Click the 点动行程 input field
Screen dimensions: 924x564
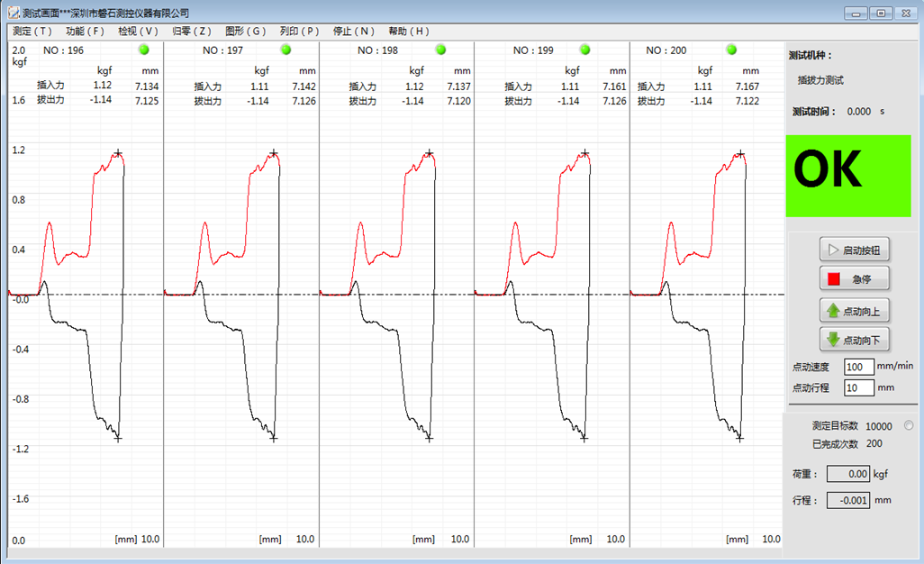tap(859, 387)
